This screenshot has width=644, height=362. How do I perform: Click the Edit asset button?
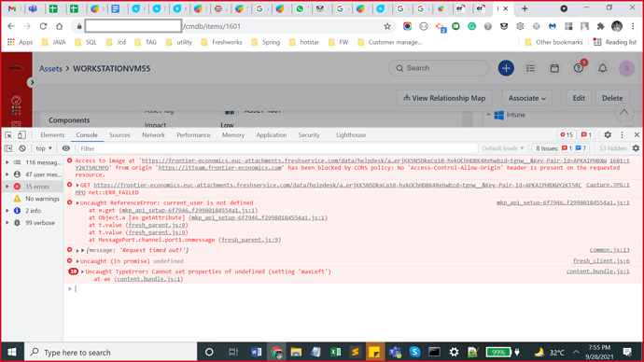579,98
